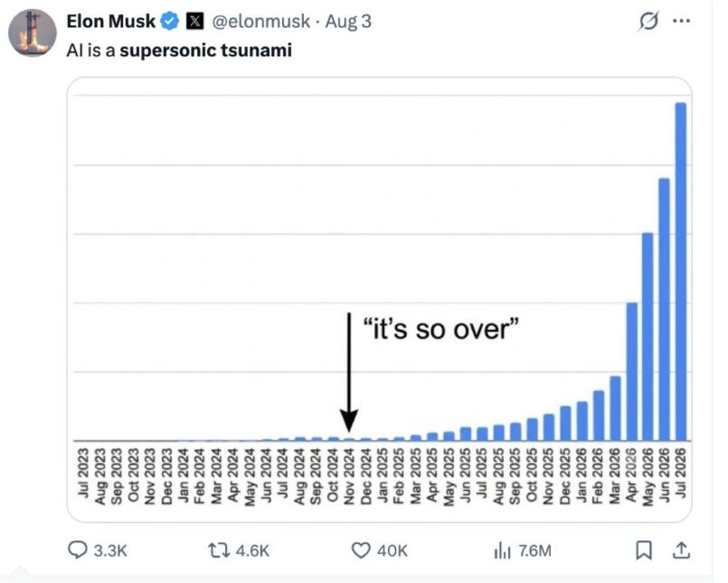Open the embedded chart image
Viewport: 728px width, 583px height.
[x=379, y=300]
